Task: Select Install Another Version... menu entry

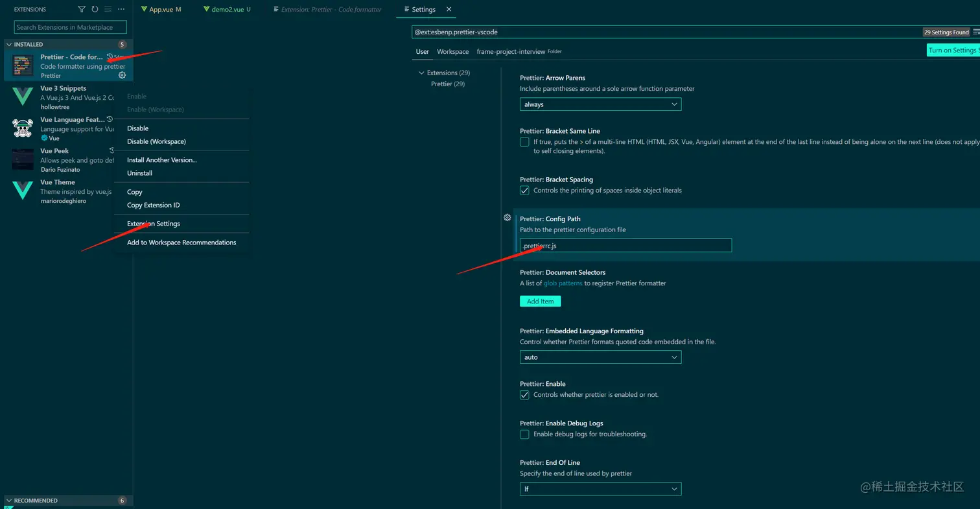Action: 181,160
